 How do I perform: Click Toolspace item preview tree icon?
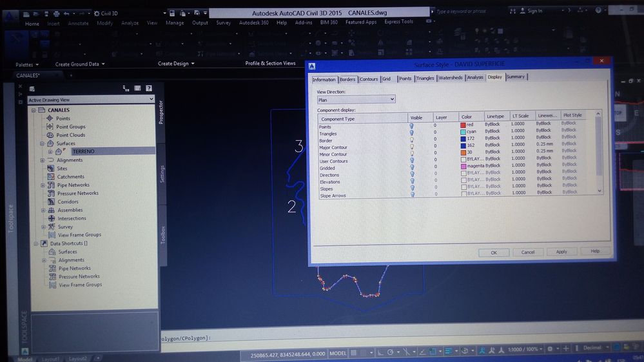pos(126,88)
